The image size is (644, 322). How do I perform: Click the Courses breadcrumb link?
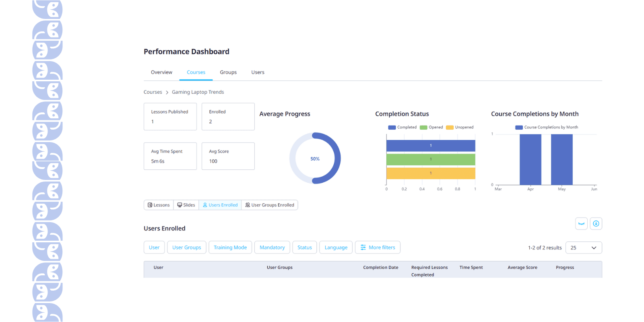(153, 92)
